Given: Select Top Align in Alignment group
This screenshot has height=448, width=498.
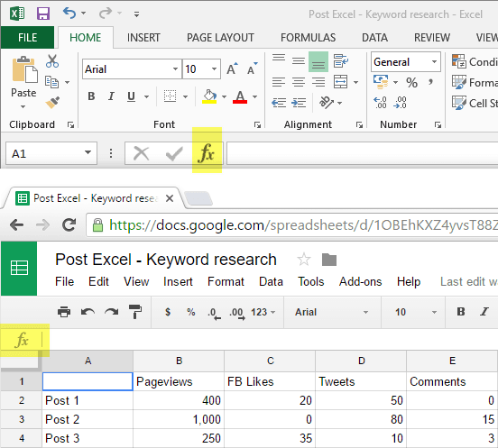Looking at the screenshot, I should coord(279,59).
